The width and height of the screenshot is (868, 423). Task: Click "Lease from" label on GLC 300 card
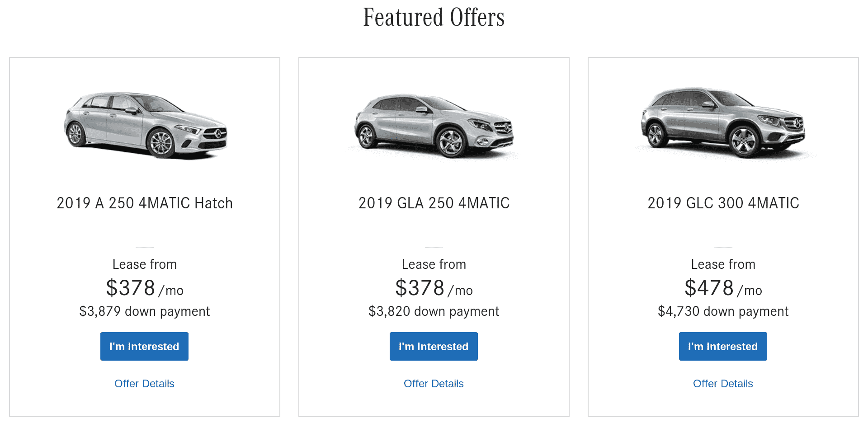[723, 264]
